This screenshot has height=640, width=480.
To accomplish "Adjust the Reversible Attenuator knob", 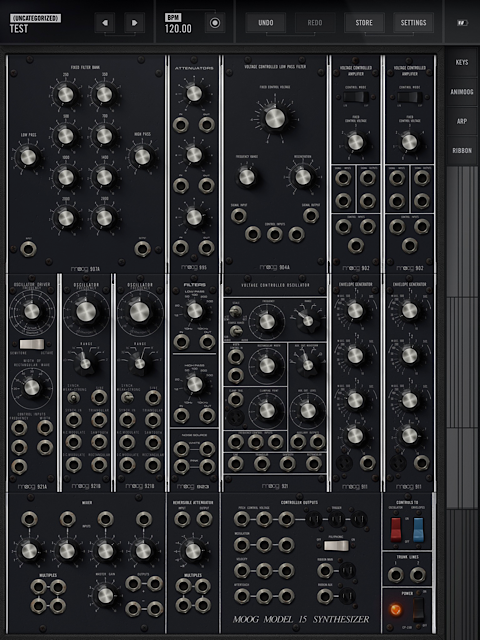I will pyautogui.click(x=193, y=551).
